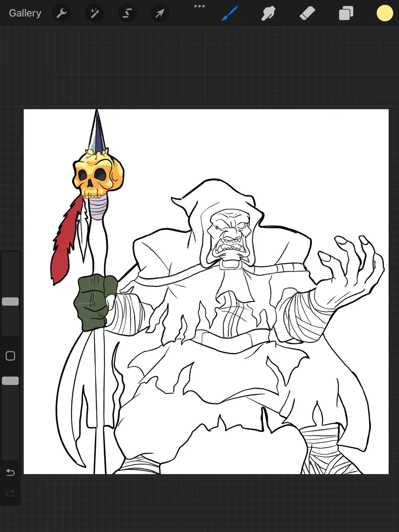Tap the green gloved hand on canvas
Screen dimensions: 399x532
coord(95,302)
